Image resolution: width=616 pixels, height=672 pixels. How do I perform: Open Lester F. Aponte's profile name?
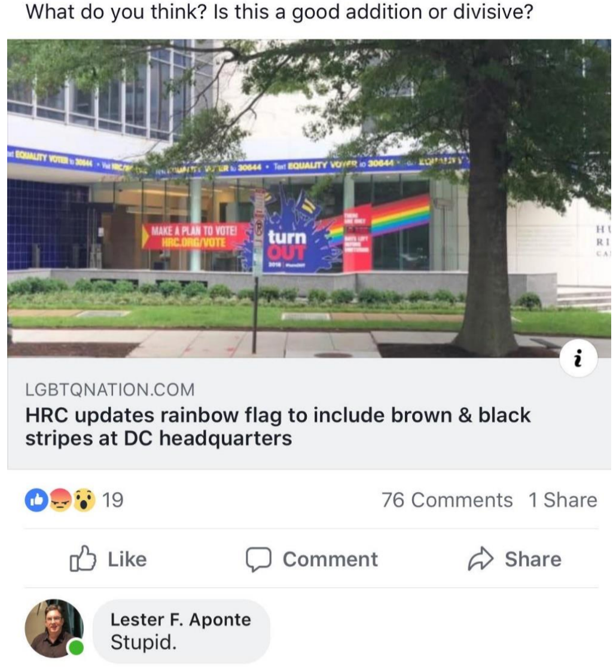(181, 619)
